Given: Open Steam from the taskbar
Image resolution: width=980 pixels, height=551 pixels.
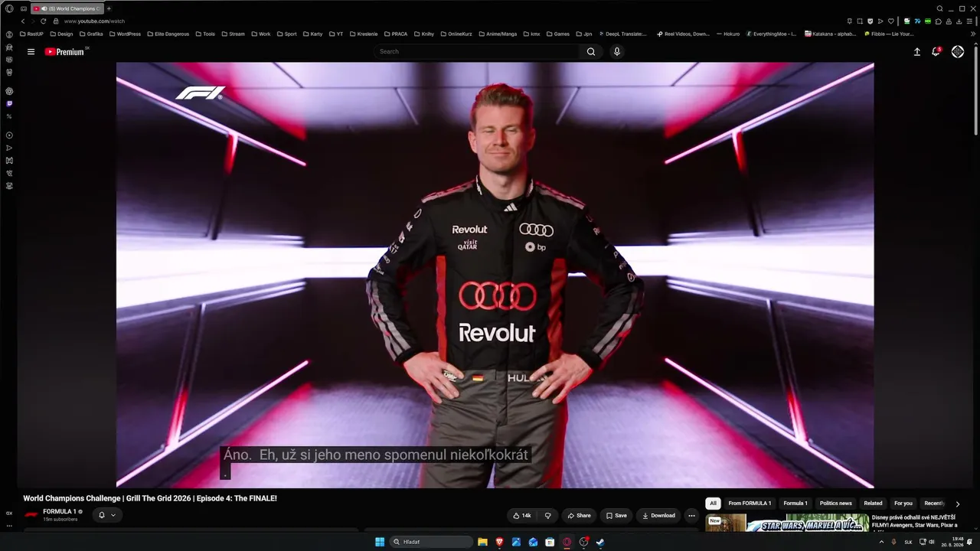Looking at the screenshot, I should point(600,542).
